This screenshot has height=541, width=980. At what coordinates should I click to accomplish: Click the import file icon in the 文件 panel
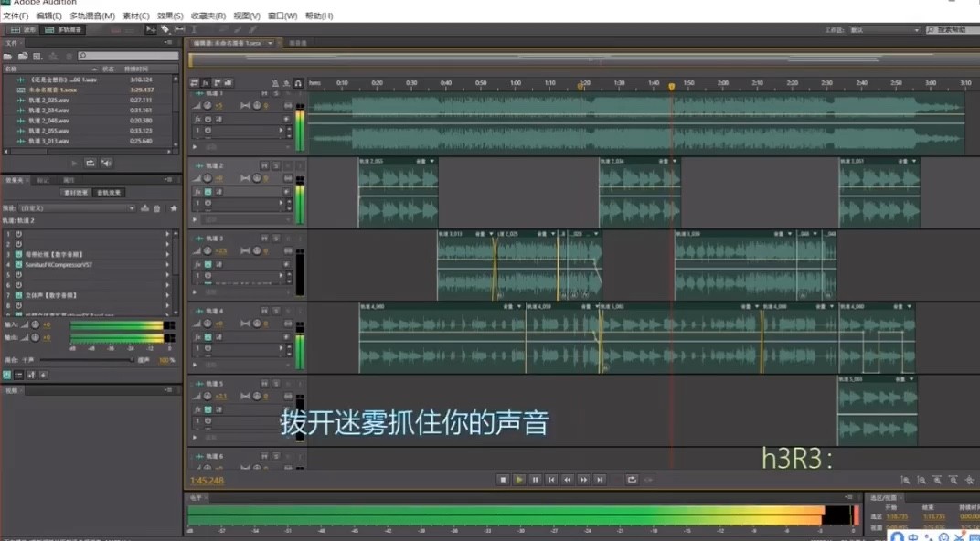pos(22,56)
